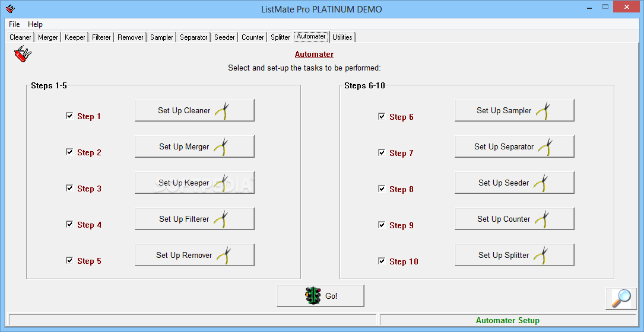This screenshot has width=644, height=332.
Task: Open Set Up Counter
Action: click(514, 219)
